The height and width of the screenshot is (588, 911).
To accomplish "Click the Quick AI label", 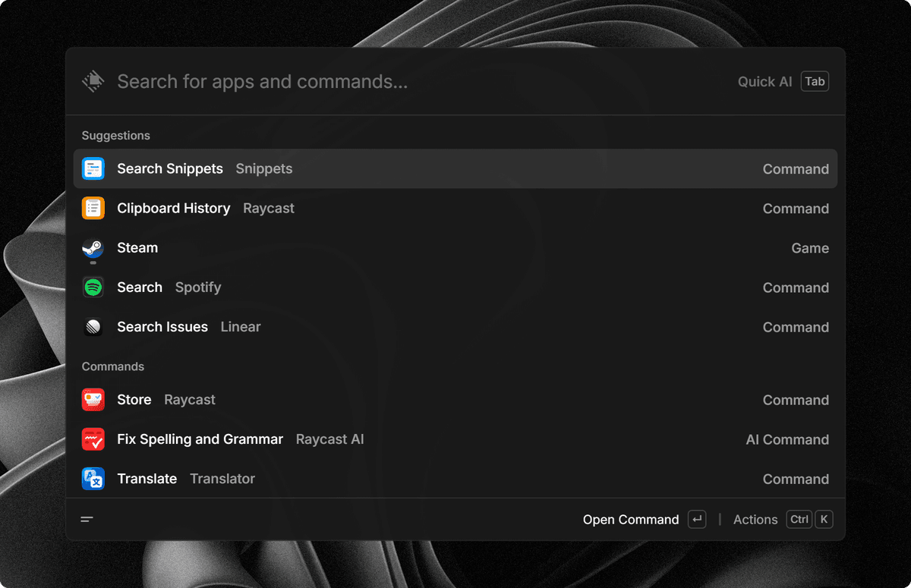I will [764, 82].
